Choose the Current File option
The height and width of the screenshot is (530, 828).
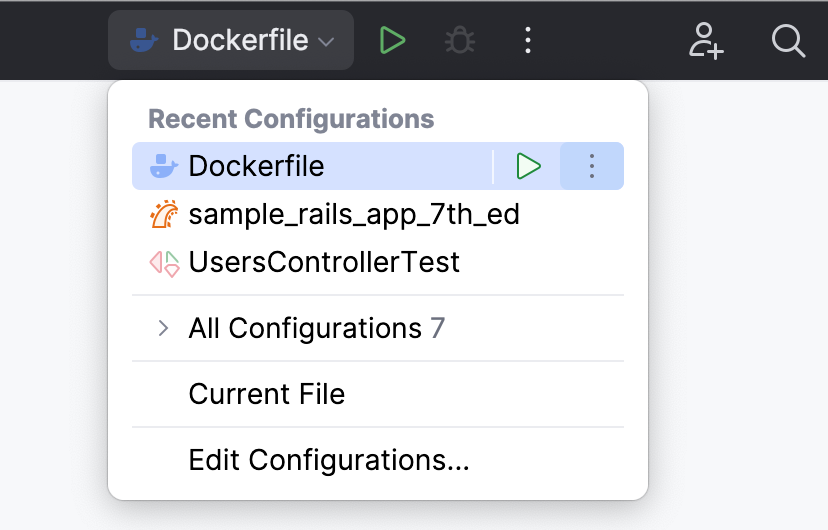[267, 394]
